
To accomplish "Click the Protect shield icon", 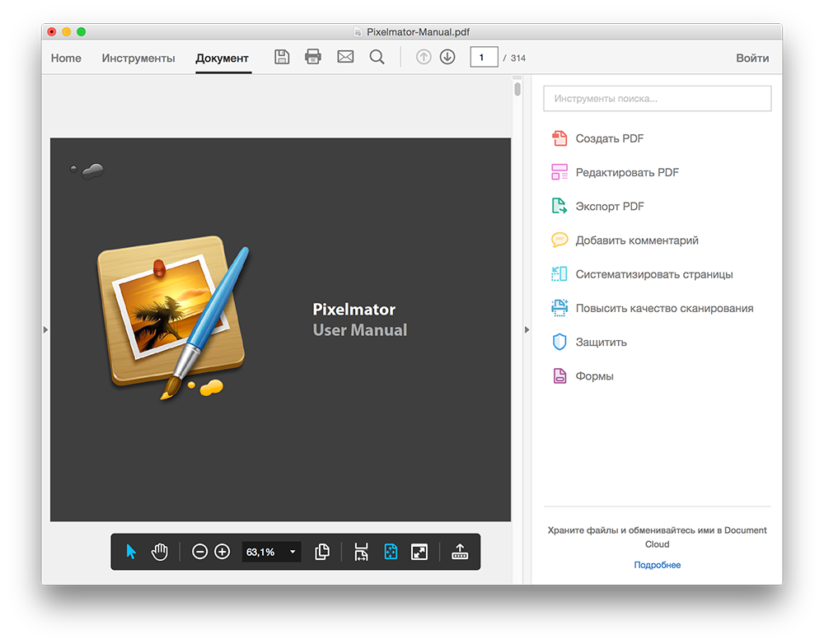I will pyautogui.click(x=559, y=342).
